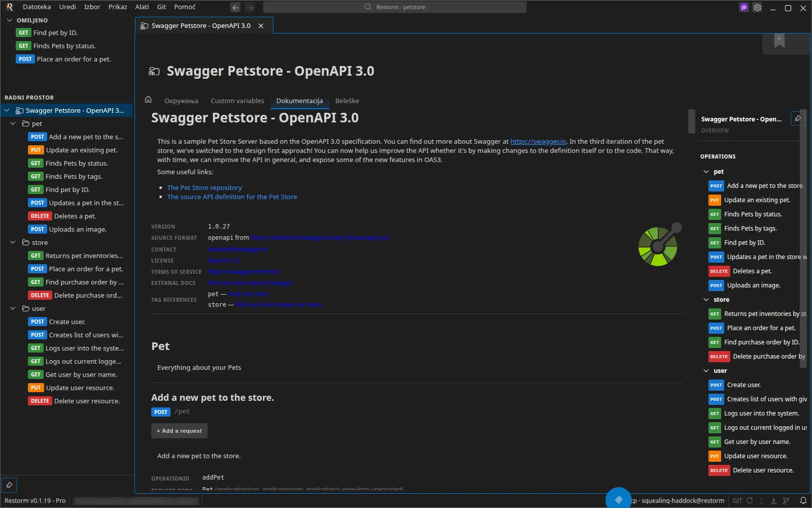Collapse store group in Operations outline
This screenshot has height=508, width=812.
[x=706, y=300]
